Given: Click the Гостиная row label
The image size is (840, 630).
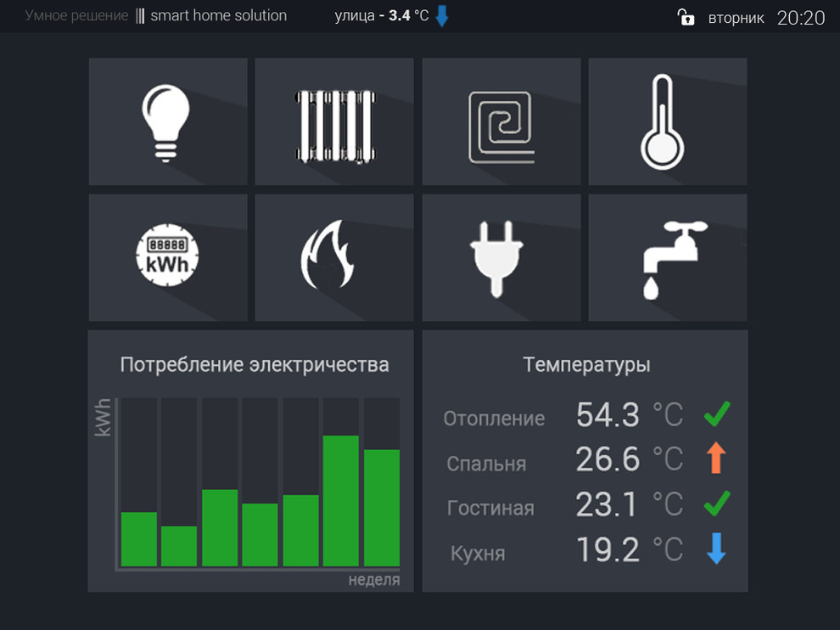Looking at the screenshot, I should [490, 508].
